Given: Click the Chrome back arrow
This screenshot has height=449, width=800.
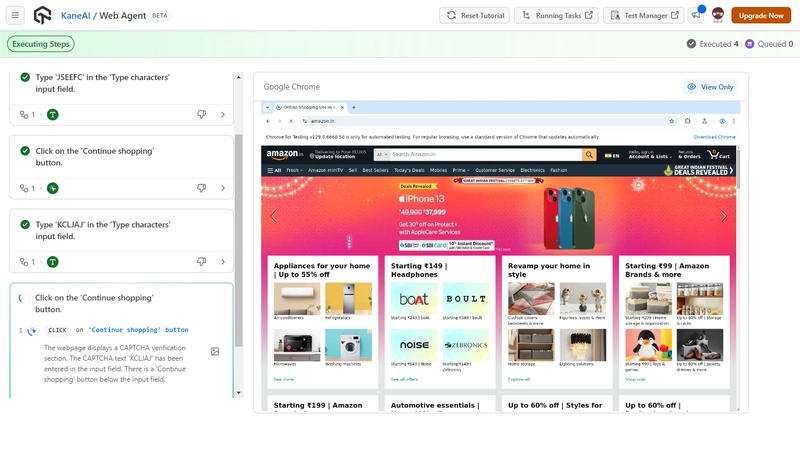Looking at the screenshot, I should (x=268, y=121).
